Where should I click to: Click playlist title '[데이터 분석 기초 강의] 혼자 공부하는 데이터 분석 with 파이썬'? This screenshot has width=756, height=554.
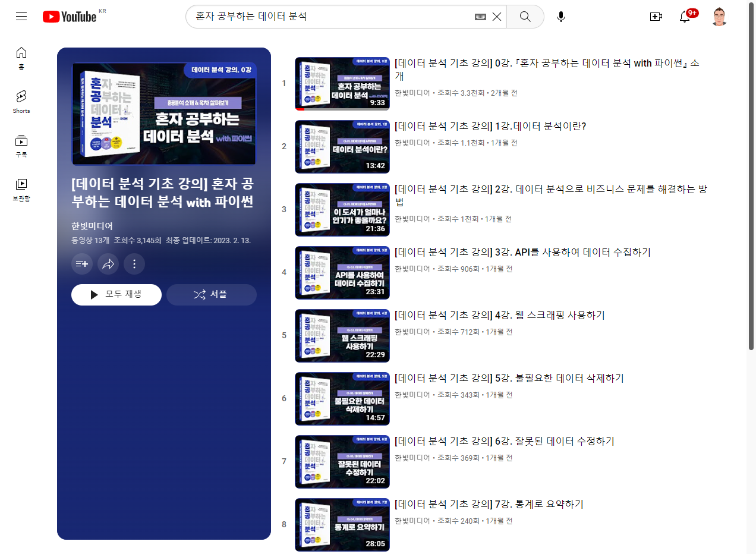[163, 193]
